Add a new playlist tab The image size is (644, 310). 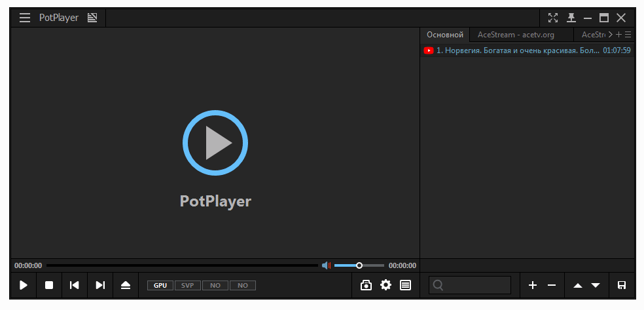[x=619, y=35]
